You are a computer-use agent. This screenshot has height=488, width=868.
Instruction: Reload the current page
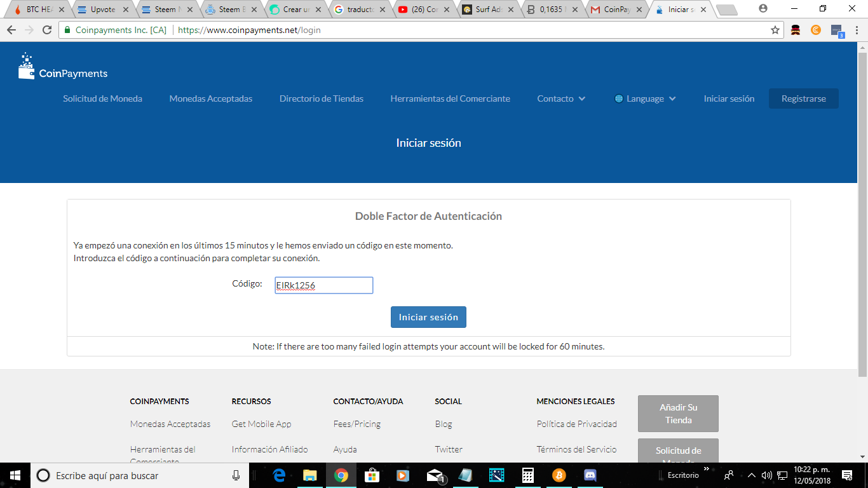[47, 30]
